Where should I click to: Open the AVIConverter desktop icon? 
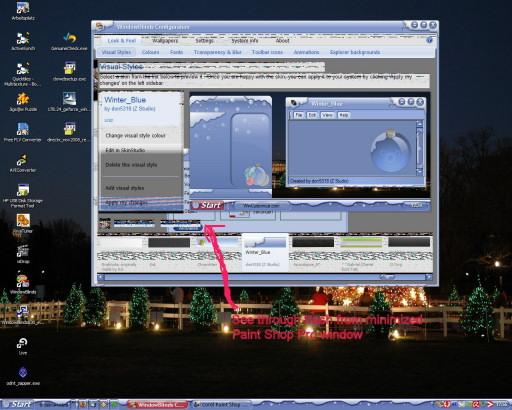(x=23, y=163)
